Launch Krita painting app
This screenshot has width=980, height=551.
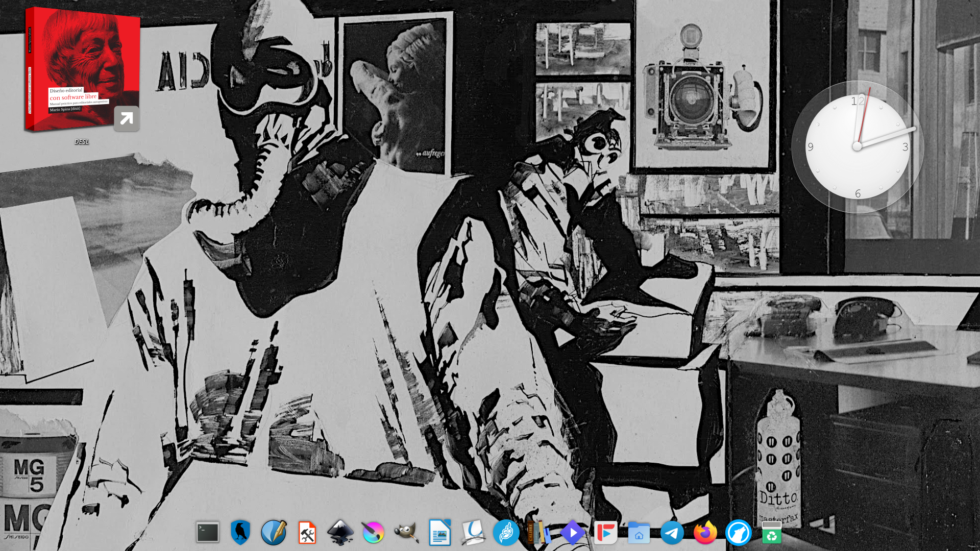(373, 533)
